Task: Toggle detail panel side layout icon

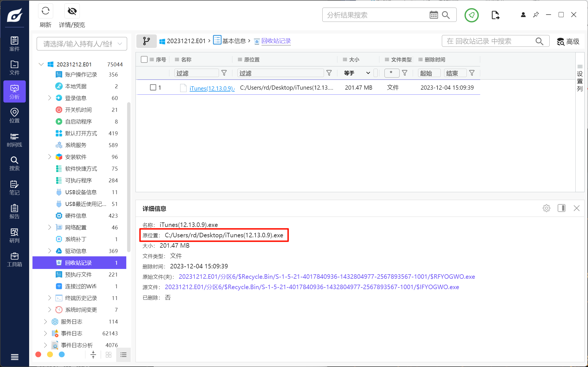Action: [561, 208]
